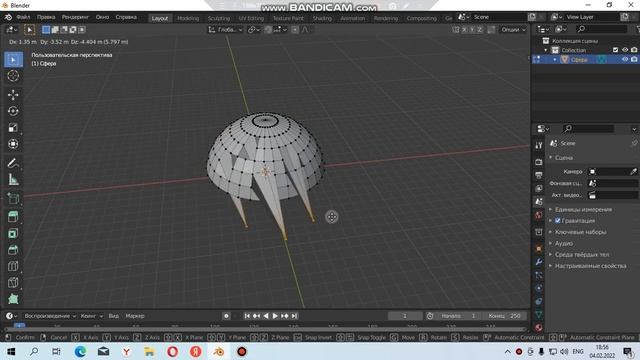The width and height of the screenshot is (640, 360).
Task: Select the Scale tool
Action: 13,127
